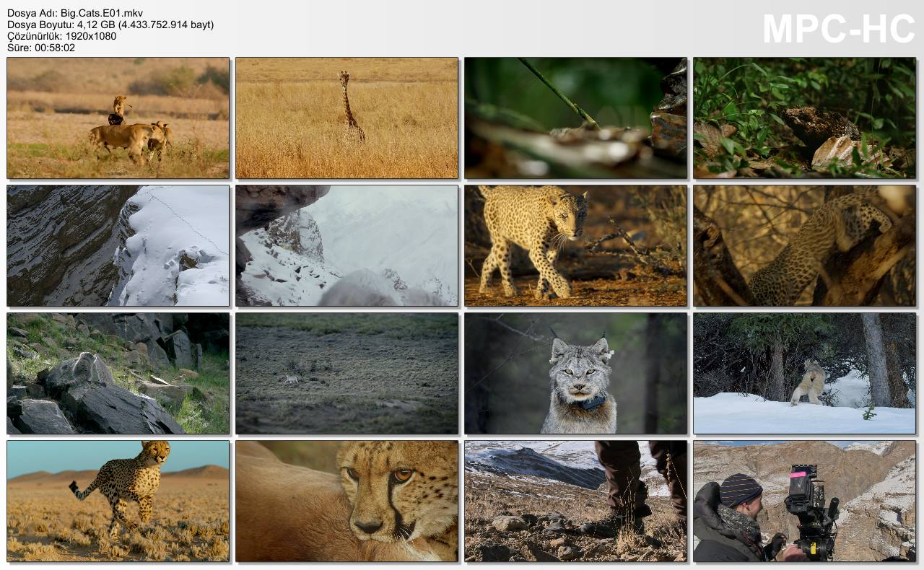Open the running cheetah thumbnail
This screenshot has height=570, width=924.
click(x=118, y=501)
